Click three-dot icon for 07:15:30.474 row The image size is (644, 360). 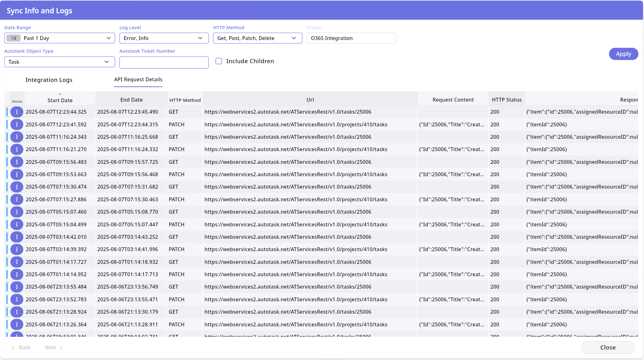point(17,187)
